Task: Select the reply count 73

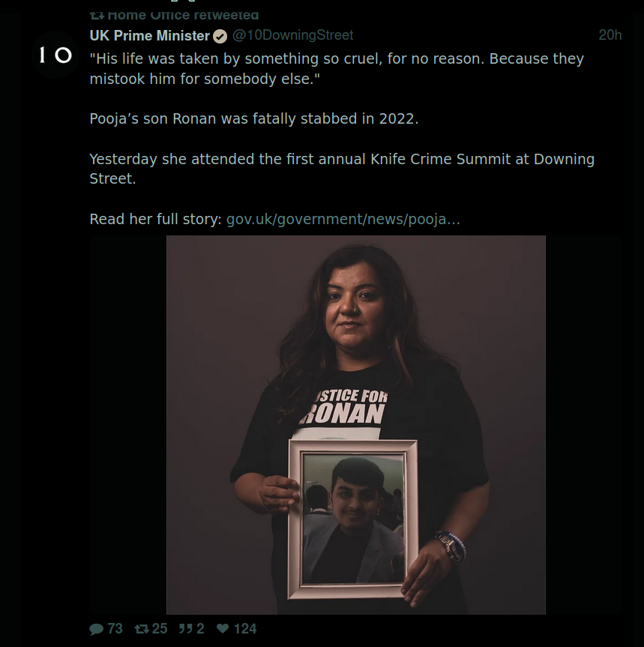Action: pos(115,629)
